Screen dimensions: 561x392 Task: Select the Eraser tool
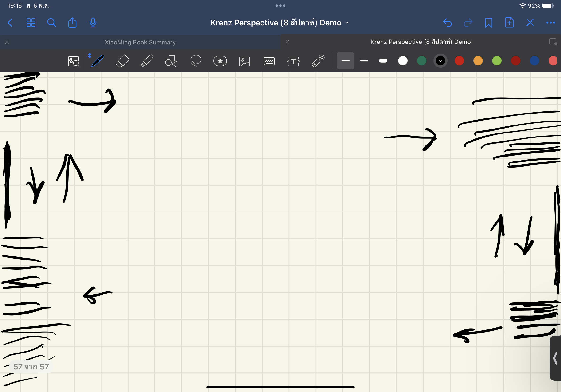[x=122, y=61]
